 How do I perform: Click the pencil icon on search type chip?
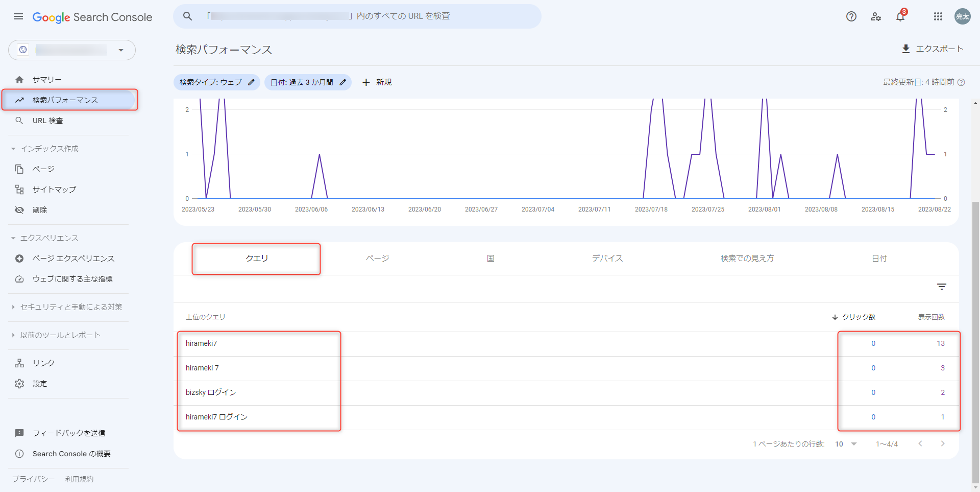coord(251,82)
